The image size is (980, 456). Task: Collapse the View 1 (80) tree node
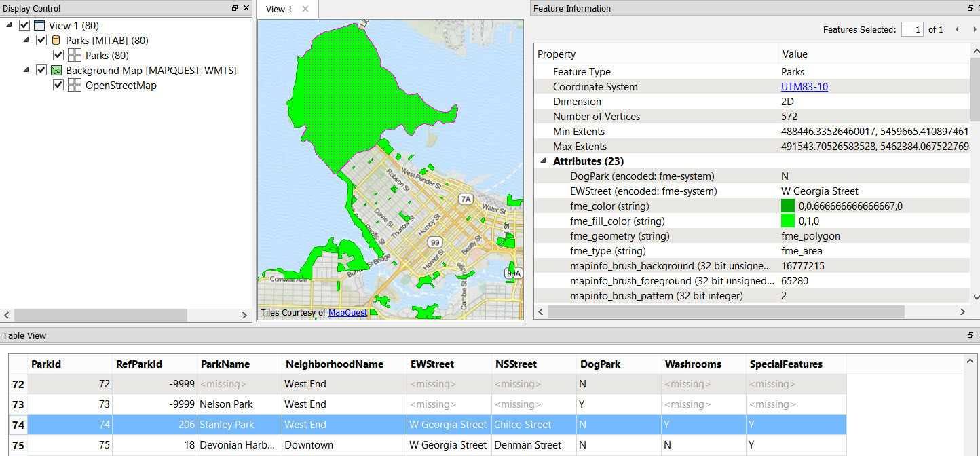9,26
